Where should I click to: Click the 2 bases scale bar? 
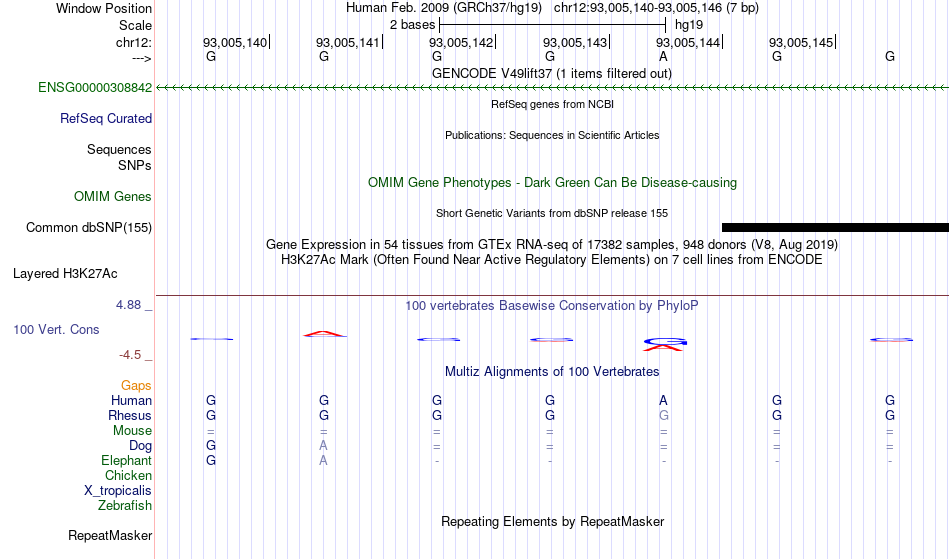coord(553,25)
